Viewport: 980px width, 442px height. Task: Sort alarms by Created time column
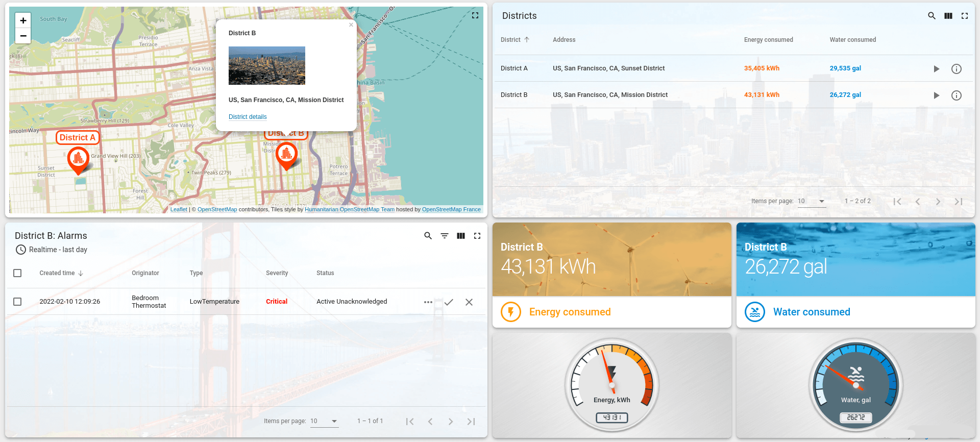(x=57, y=273)
